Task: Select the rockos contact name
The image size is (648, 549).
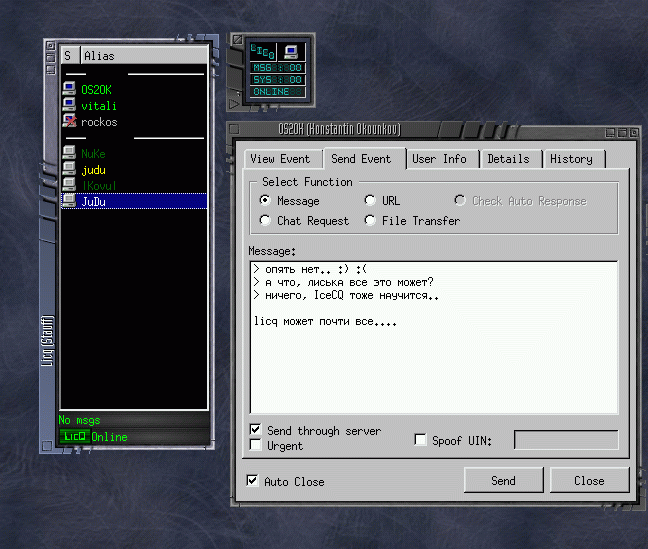Action: [99, 122]
